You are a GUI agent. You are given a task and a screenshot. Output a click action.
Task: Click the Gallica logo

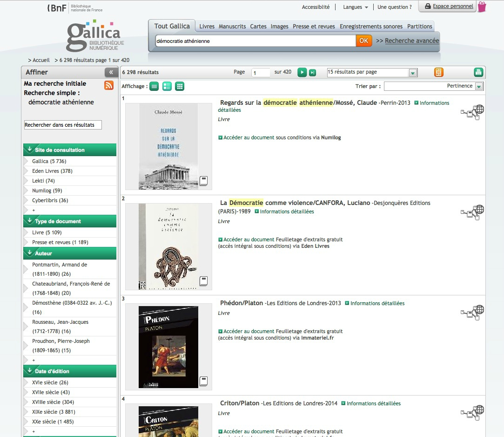pos(95,36)
